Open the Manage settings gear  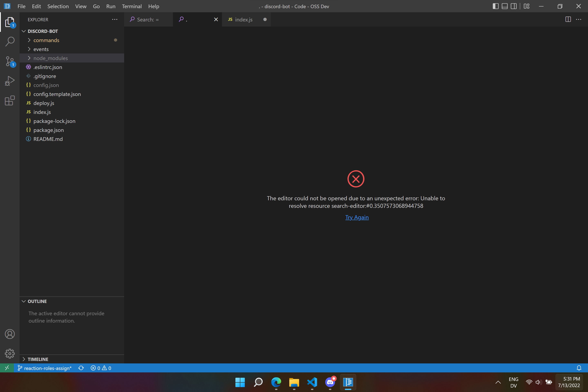pos(10,353)
